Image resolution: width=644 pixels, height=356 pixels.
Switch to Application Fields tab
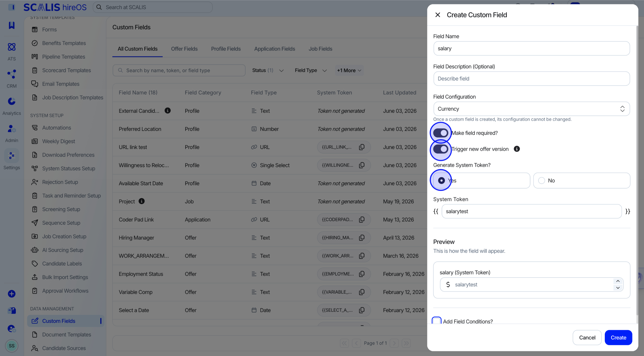[274, 49]
